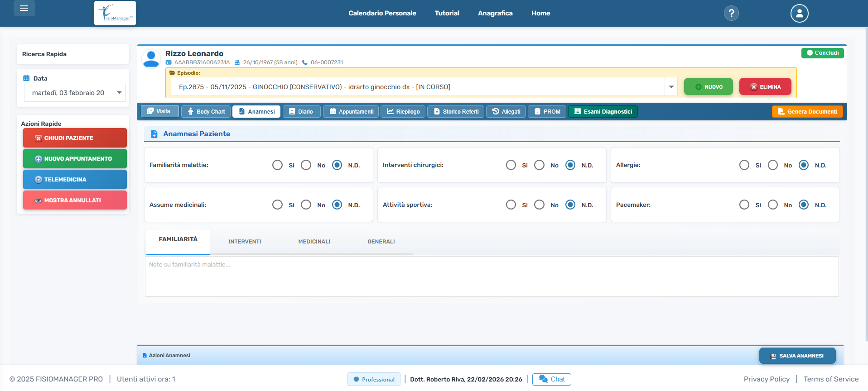Open Body Chart view
The image size is (868, 391).
(206, 111)
